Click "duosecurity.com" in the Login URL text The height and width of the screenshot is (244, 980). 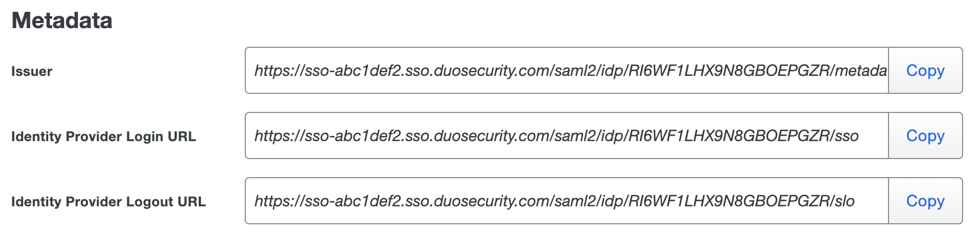(x=492, y=136)
